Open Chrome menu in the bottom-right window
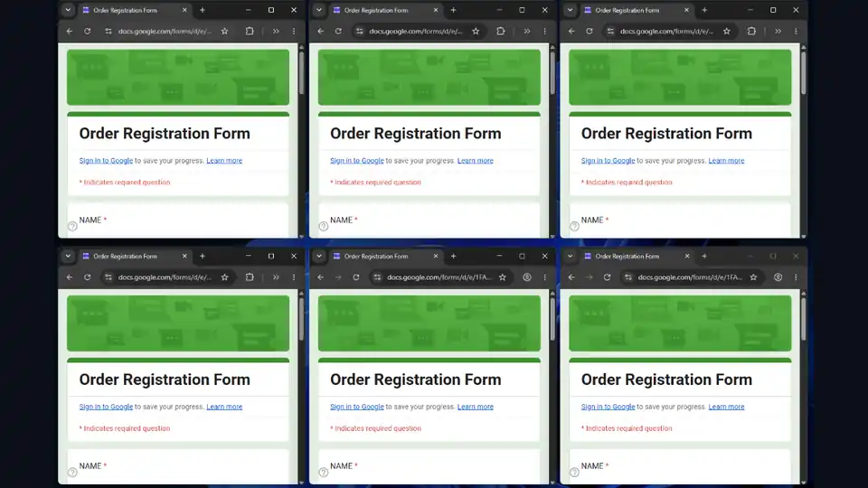Screen dimensions: 868x488 click(796, 277)
